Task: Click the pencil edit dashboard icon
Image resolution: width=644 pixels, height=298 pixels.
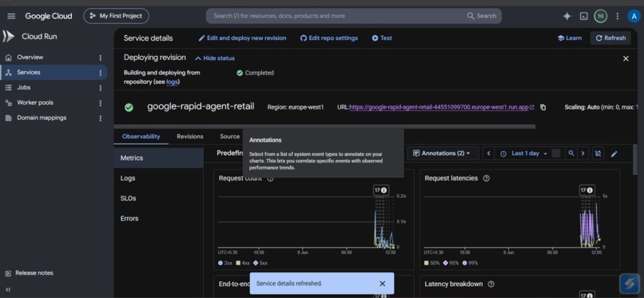Action: (614, 153)
